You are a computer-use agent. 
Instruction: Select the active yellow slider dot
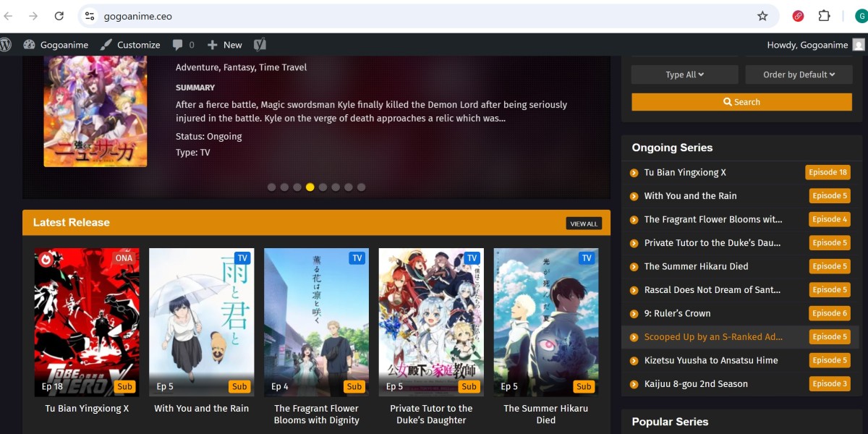point(310,187)
